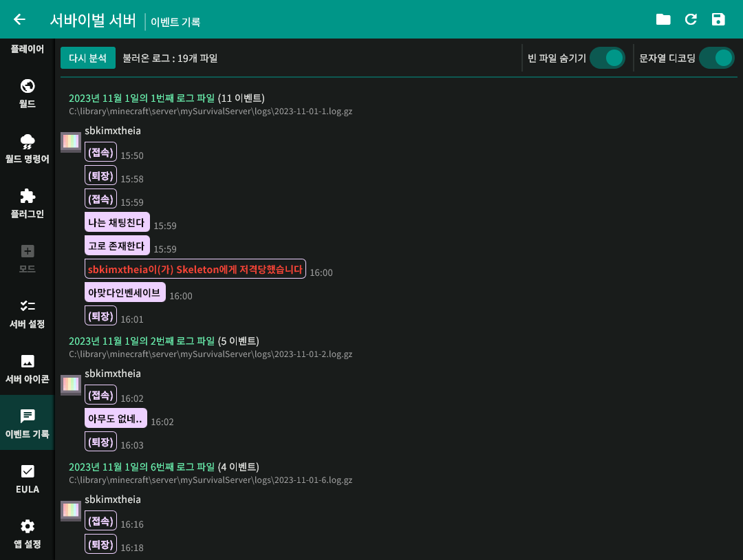743x560 pixels.
Task: Click the save icon in the header
Action: pos(718,19)
